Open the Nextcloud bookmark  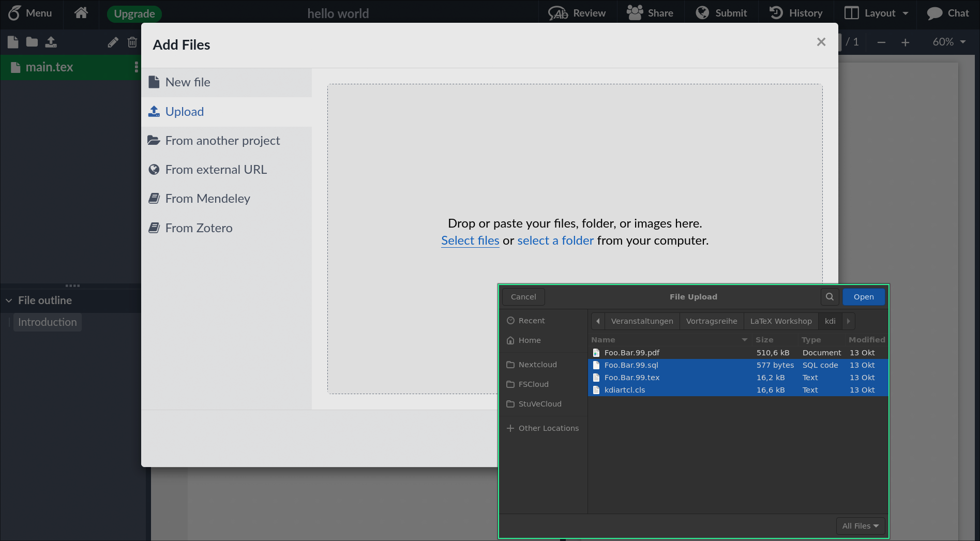[543, 365]
